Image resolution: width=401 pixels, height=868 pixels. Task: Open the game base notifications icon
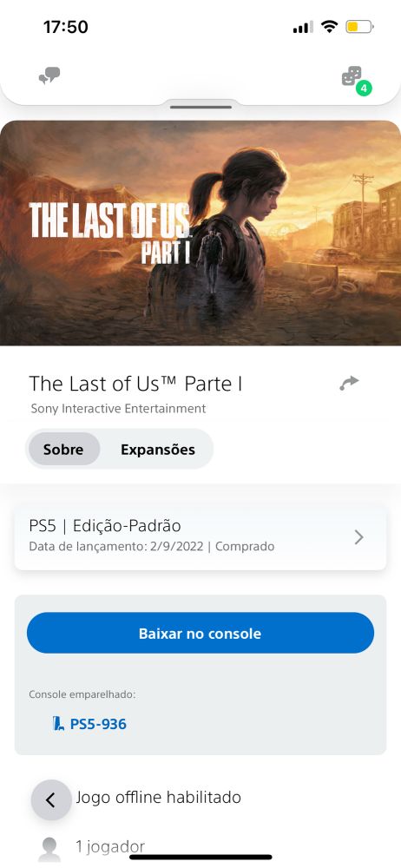click(352, 76)
